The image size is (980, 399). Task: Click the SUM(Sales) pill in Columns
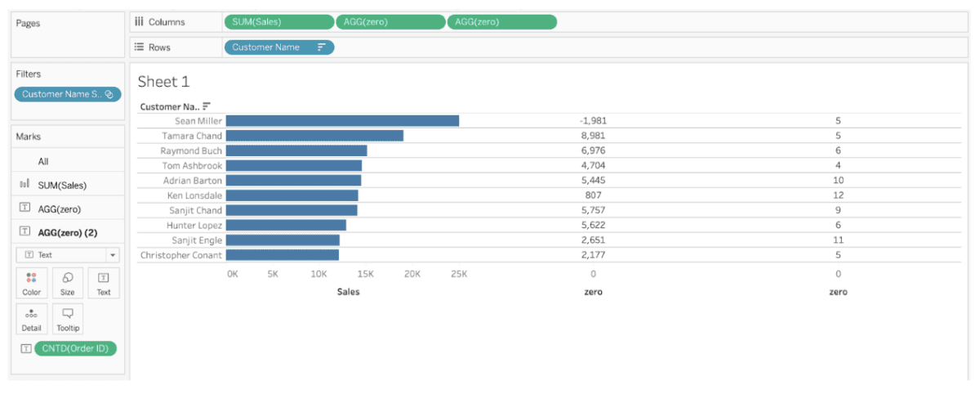coord(279,22)
